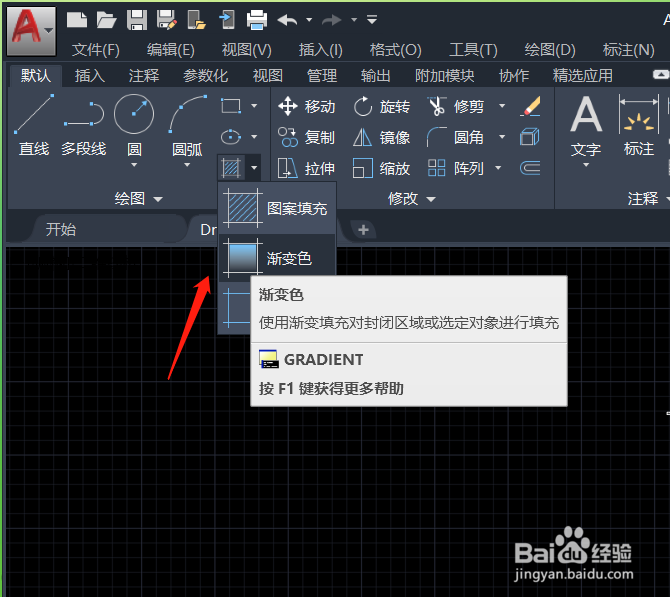Expand the Trim (修剪) dropdown arrow
The image size is (670, 597).
coord(502,106)
